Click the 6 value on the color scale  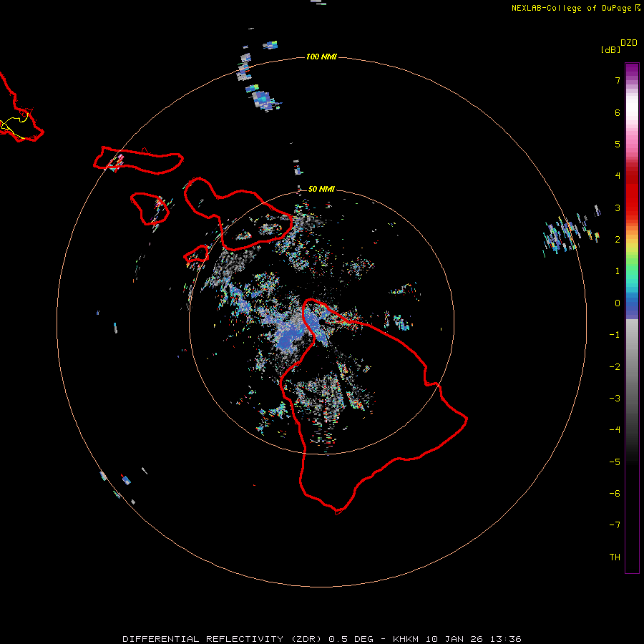pos(618,112)
